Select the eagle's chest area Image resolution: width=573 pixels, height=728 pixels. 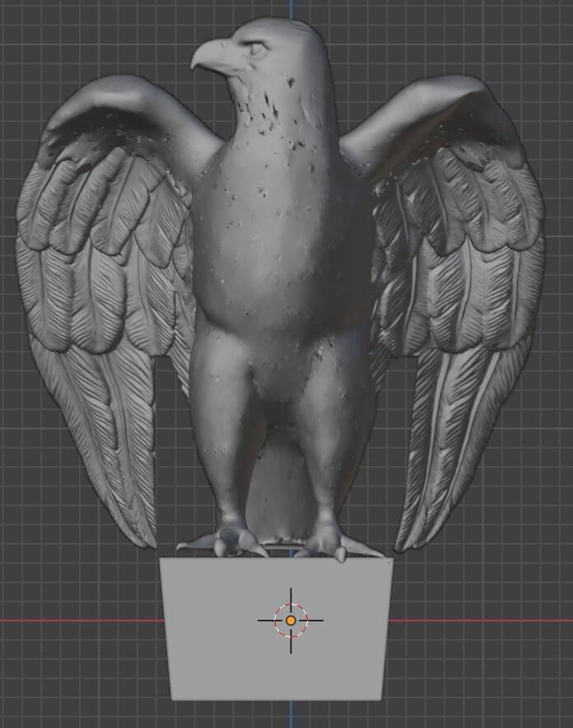[x=280, y=239]
